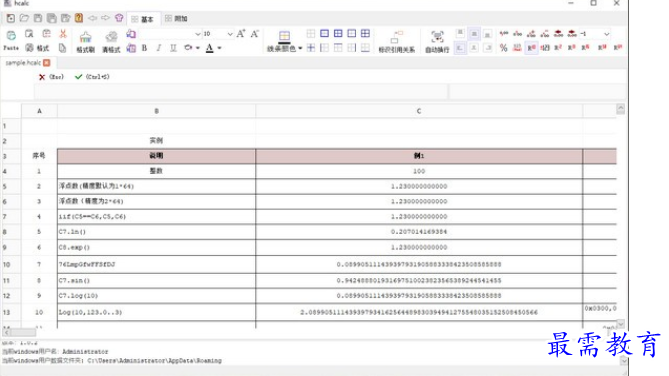Click the formula input bar
The width and height of the screenshot is (669, 376).
tap(241, 91)
